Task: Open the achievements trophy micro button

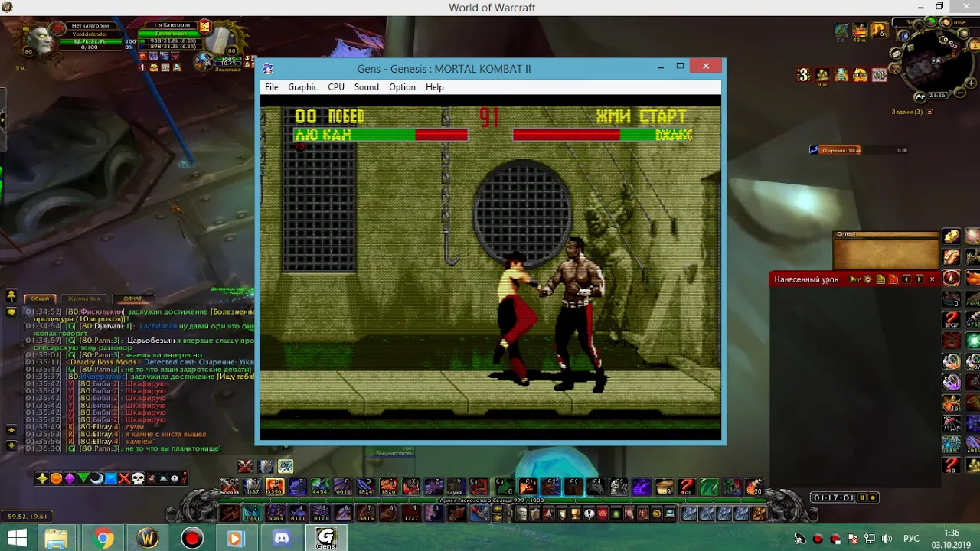Action: pos(575,514)
